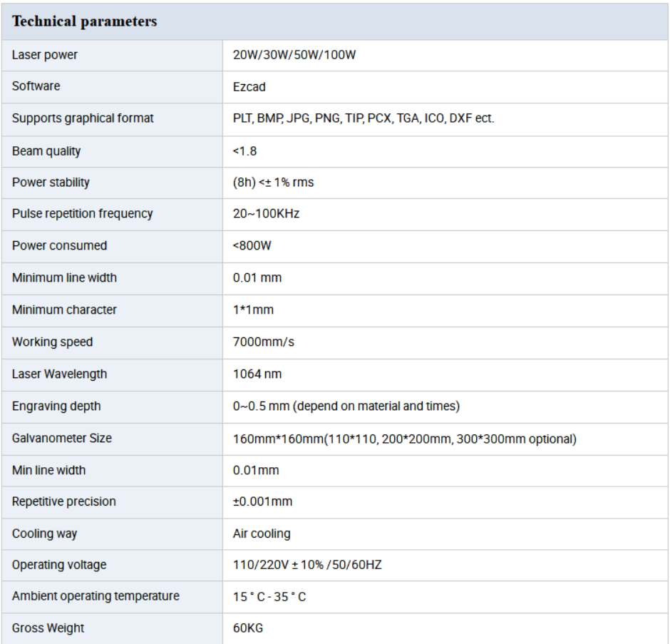Select the PLT, BMP, JPG formats text
The height and width of the screenshot is (644, 670).
[363, 118]
